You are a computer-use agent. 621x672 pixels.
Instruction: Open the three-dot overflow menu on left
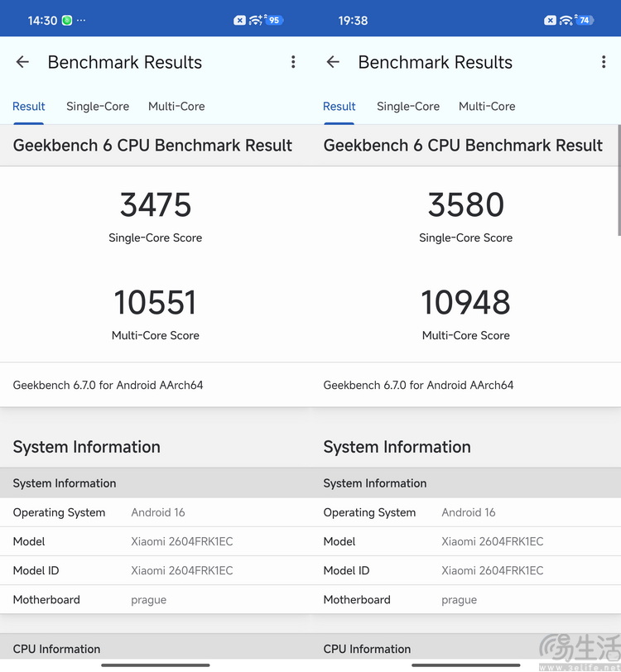pos(293,62)
